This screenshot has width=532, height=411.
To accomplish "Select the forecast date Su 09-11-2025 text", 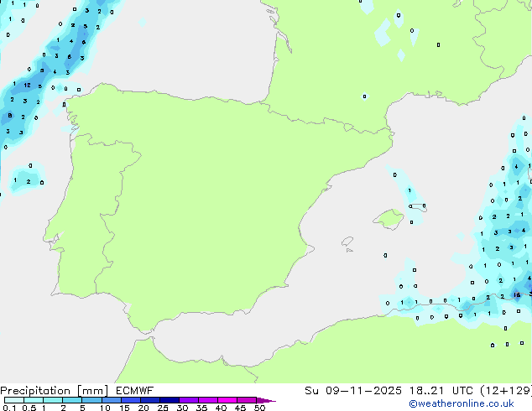I will [x=342, y=390].
